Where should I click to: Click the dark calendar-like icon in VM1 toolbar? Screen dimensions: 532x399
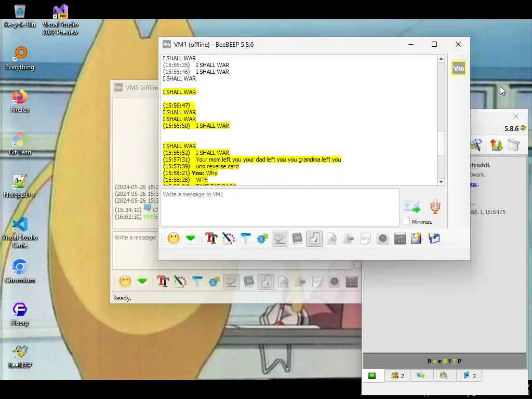(x=400, y=238)
